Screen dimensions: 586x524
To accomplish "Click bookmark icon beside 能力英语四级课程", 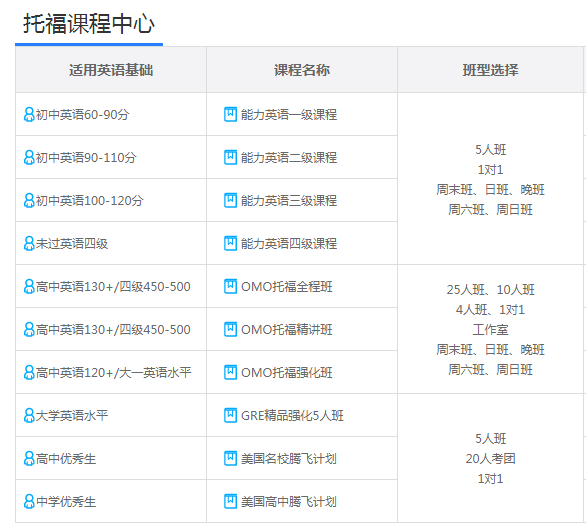I will point(230,243).
